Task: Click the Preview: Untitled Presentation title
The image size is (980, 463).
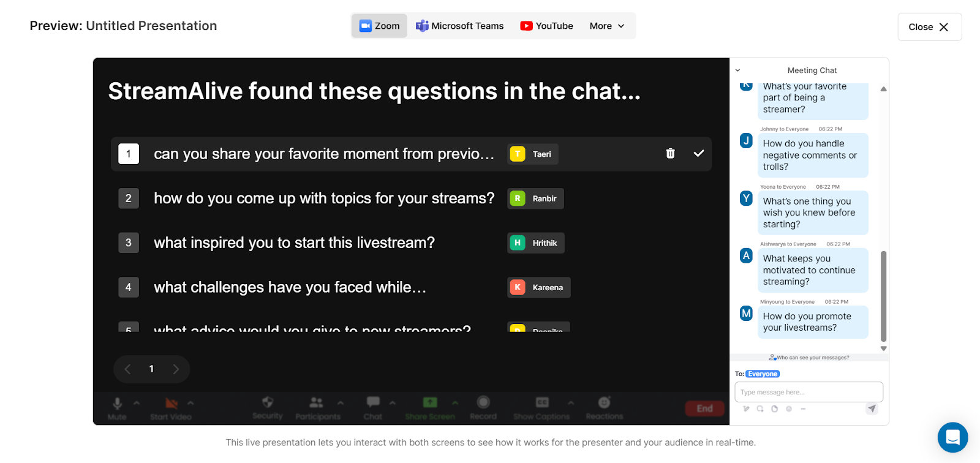Action: tap(123, 26)
